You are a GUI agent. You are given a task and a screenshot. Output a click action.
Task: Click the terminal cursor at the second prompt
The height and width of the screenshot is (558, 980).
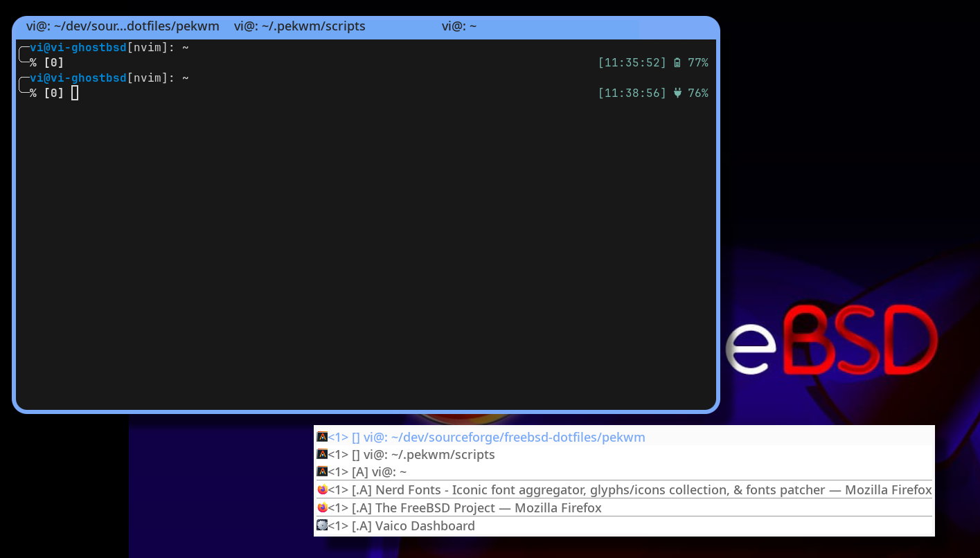(75, 93)
